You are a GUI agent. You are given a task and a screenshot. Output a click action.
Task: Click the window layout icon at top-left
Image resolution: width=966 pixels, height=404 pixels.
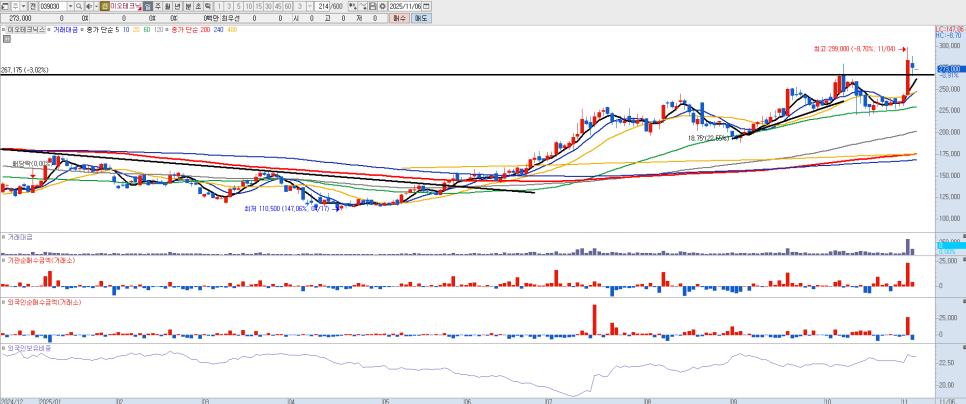[6, 6]
